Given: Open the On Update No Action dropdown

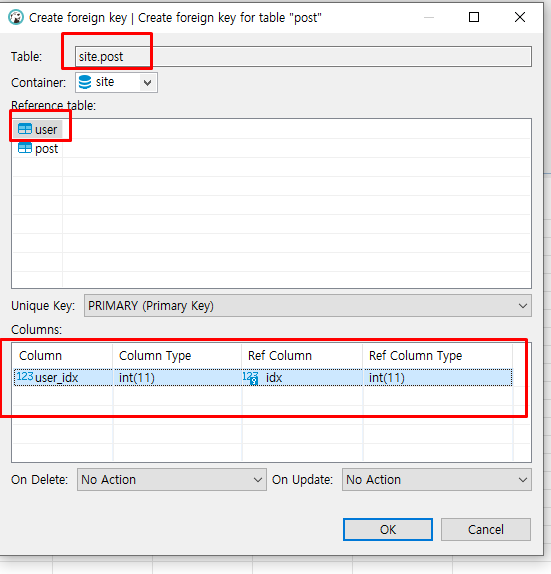Looking at the screenshot, I should pos(437,480).
